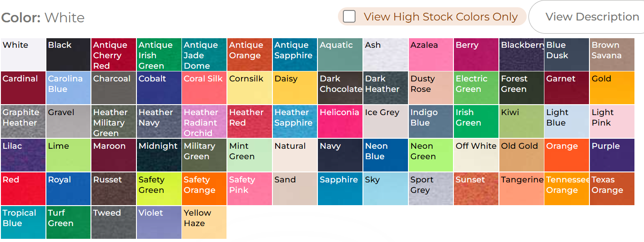Open the View Description button
This screenshot has width=644, height=242.
592,17
